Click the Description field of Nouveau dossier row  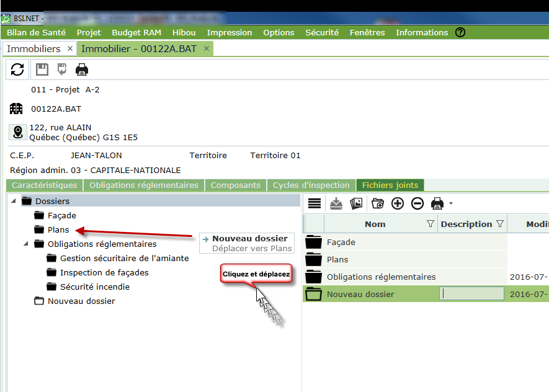[x=471, y=294]
